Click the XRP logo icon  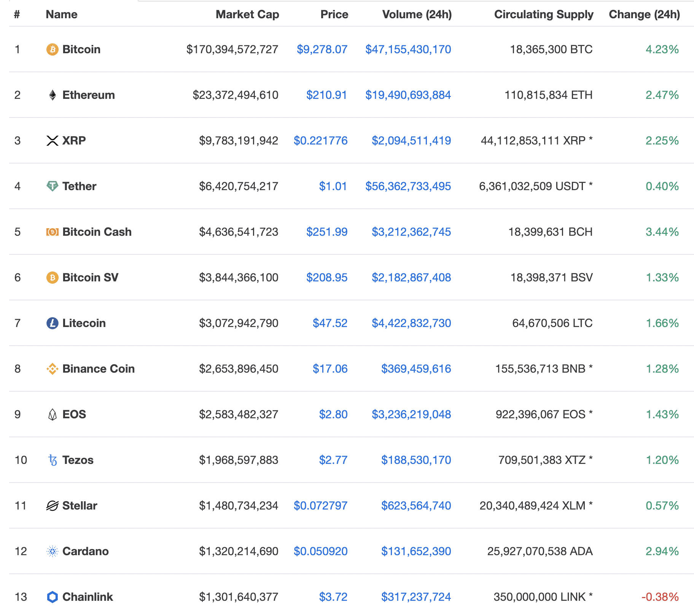pyautogui.click(x=53, y=141)
